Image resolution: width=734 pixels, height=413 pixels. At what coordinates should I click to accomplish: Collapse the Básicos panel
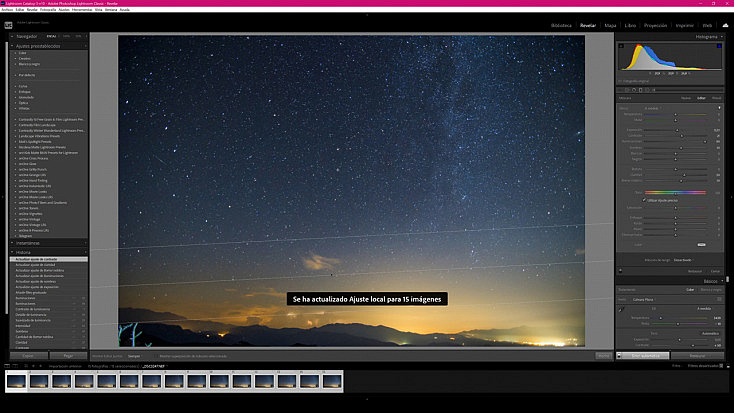[722, 281]
